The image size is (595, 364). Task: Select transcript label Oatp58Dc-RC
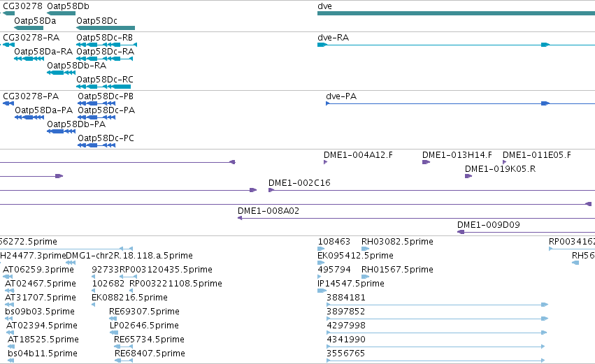(x=105, y=80)
